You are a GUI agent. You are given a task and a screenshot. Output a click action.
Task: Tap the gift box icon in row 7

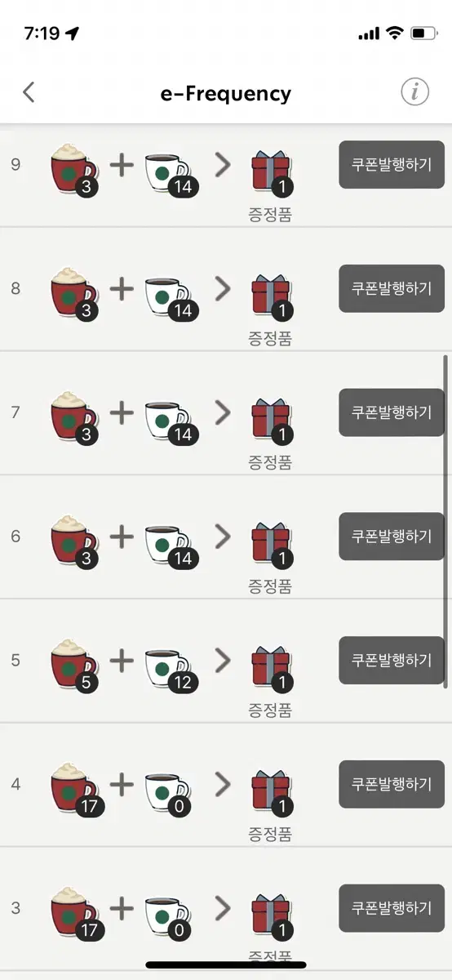click(x=271, y=418)
